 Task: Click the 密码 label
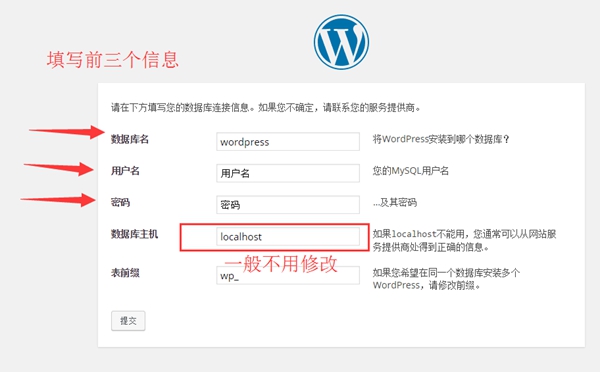pyautogui.click(x=121, y=202)
